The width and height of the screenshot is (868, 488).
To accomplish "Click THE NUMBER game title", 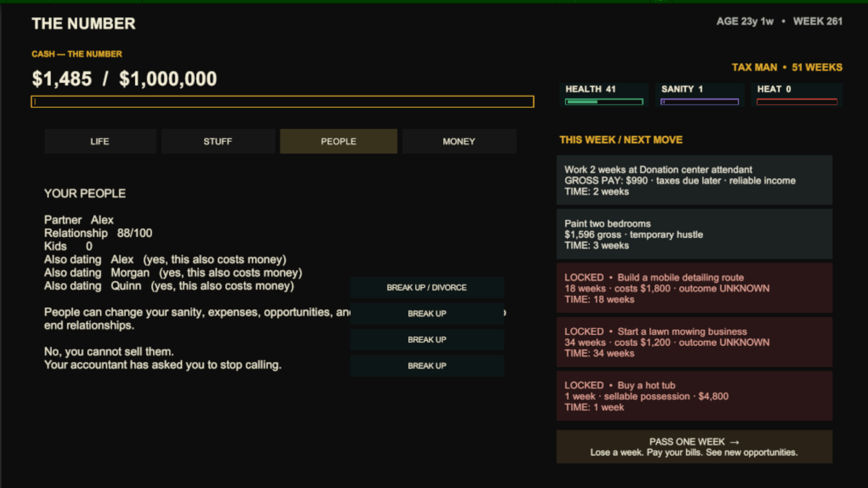I will coord(84,23).
